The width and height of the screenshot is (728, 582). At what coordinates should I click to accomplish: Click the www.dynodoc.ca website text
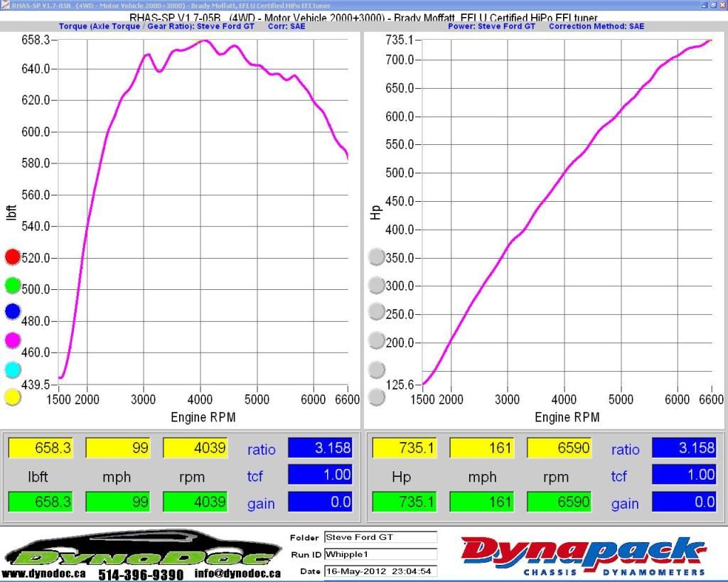(44, 573)
